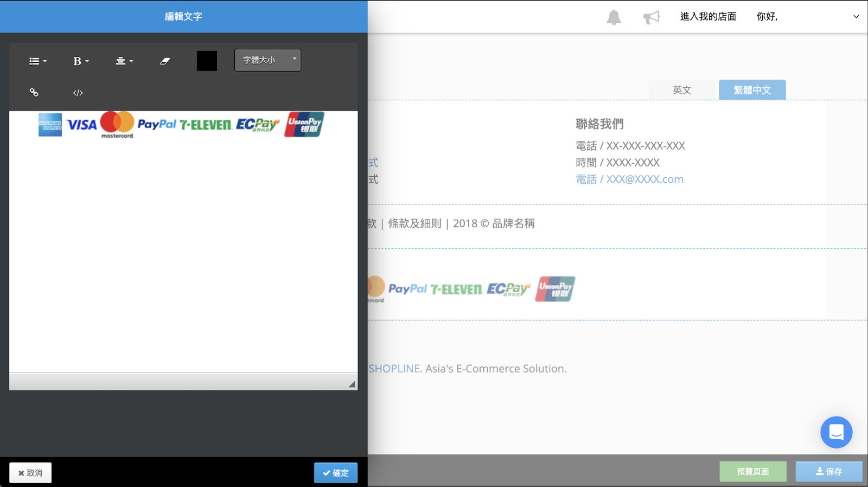Viewport: 868px width, 487px height.
Task: Open the announcements megaphone icon
Action: tap(652, 17)
